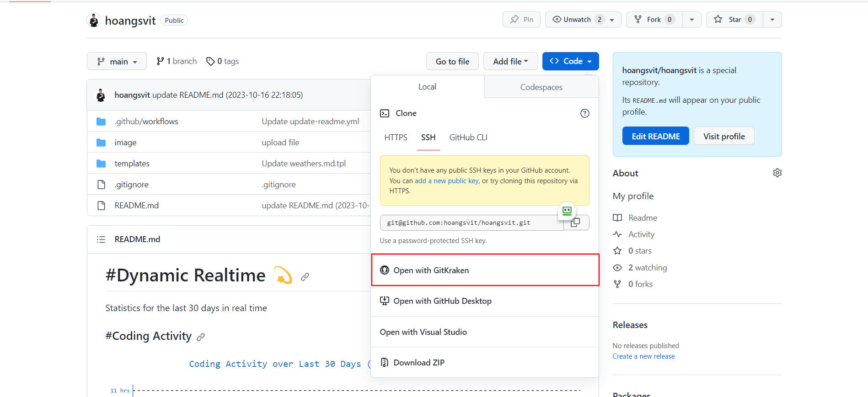868x397 pixels.
Task: Open the Update weathers.md.tpl commit message
Action: coord(304,164)
